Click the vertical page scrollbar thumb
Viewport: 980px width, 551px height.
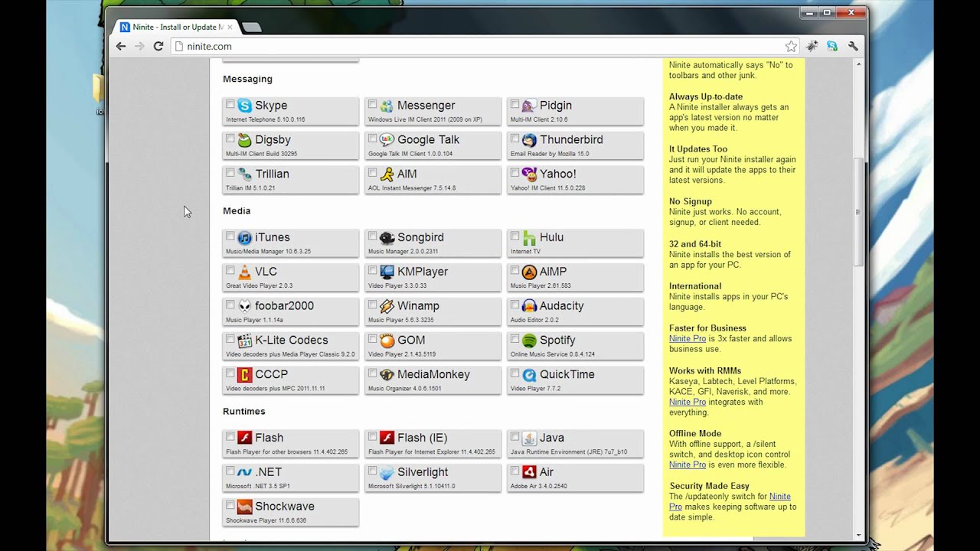(x=858, y=212)
